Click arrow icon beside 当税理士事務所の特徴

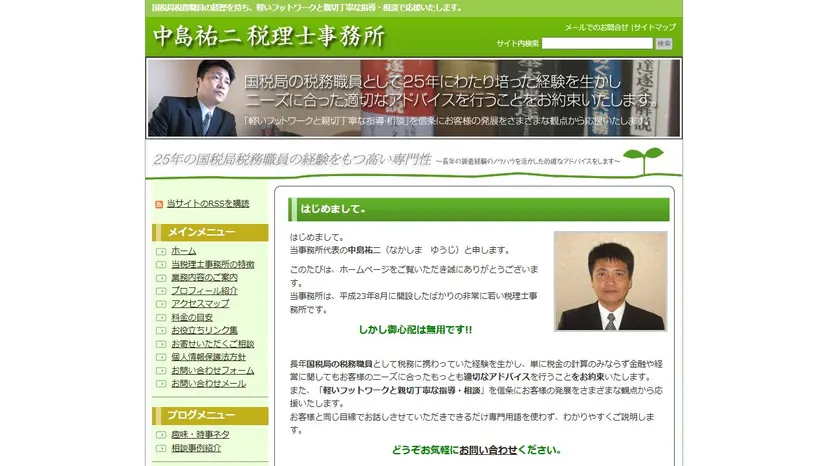[x=161, y=265]
